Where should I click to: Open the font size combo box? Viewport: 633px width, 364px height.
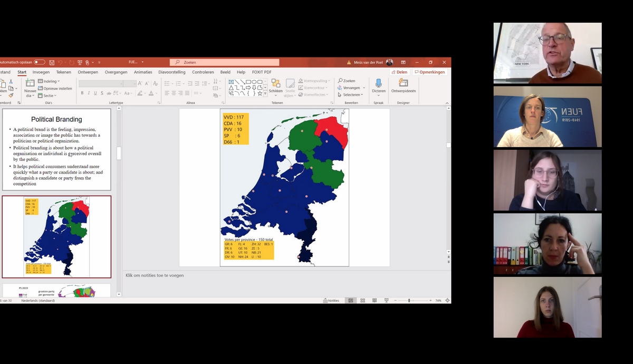click(130, 83)
